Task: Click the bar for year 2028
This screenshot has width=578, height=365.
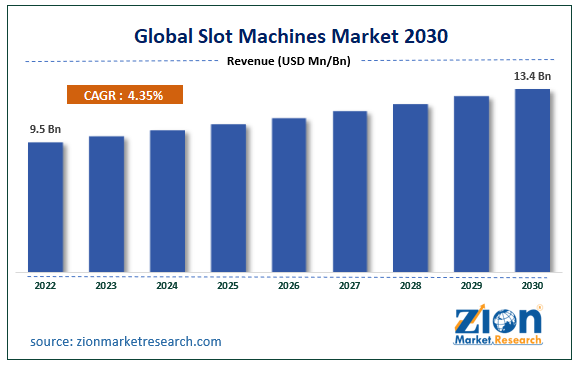Action: 411,188
